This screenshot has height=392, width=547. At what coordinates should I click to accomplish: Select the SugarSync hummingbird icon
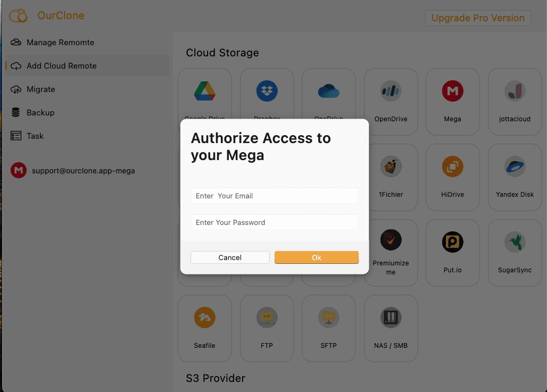tap(515, 242)
